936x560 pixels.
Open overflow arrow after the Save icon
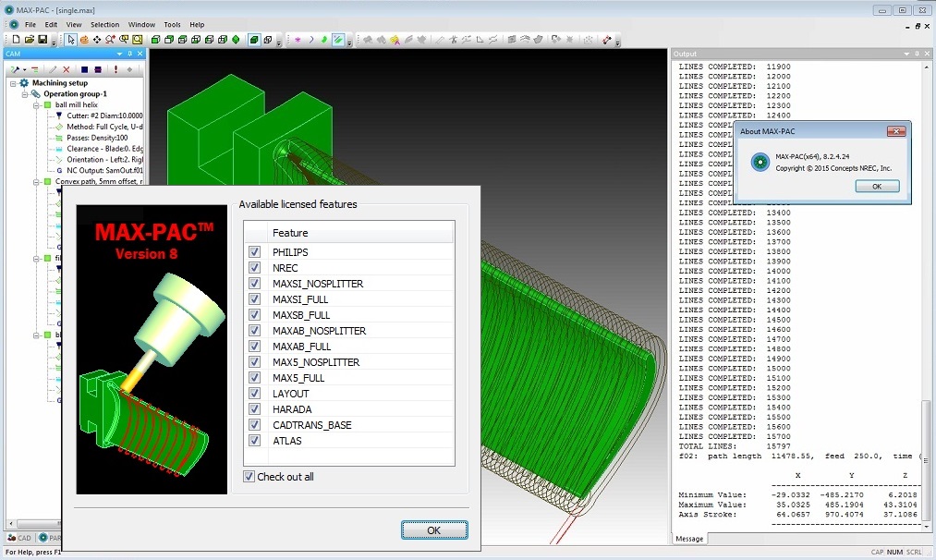(54, 43)
